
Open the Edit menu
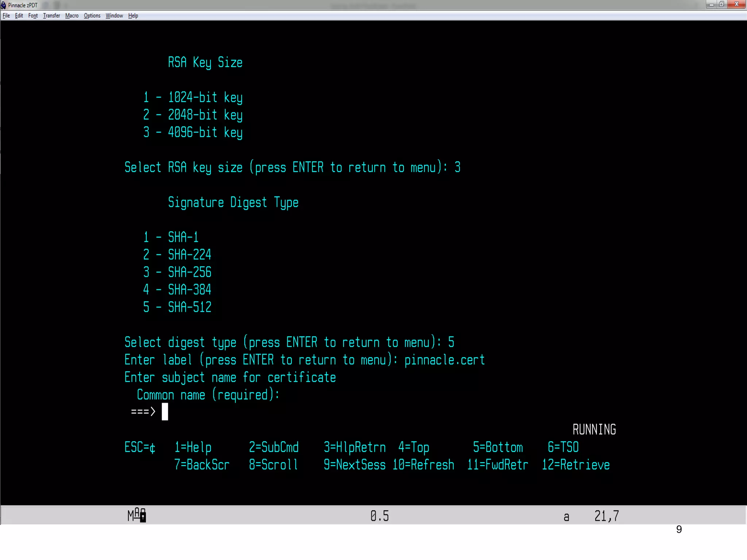19,16
